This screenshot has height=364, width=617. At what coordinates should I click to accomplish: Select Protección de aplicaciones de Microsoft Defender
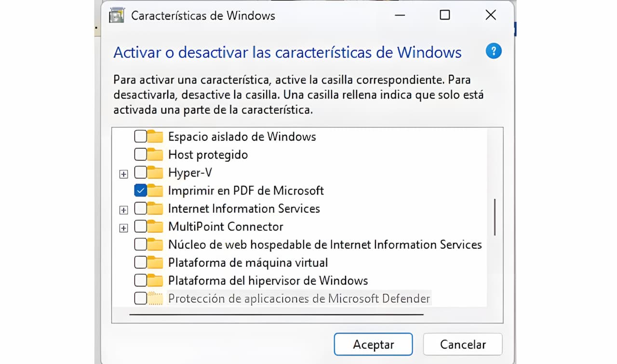pyautogui.click(x=298, y=298)
